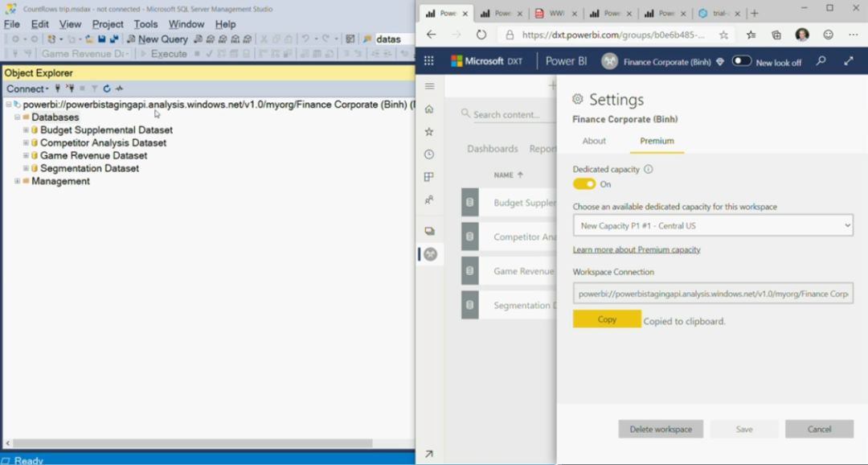Click the Open File icon in SSMS toolbar
The image size is (868, 465).
(90, 39)
